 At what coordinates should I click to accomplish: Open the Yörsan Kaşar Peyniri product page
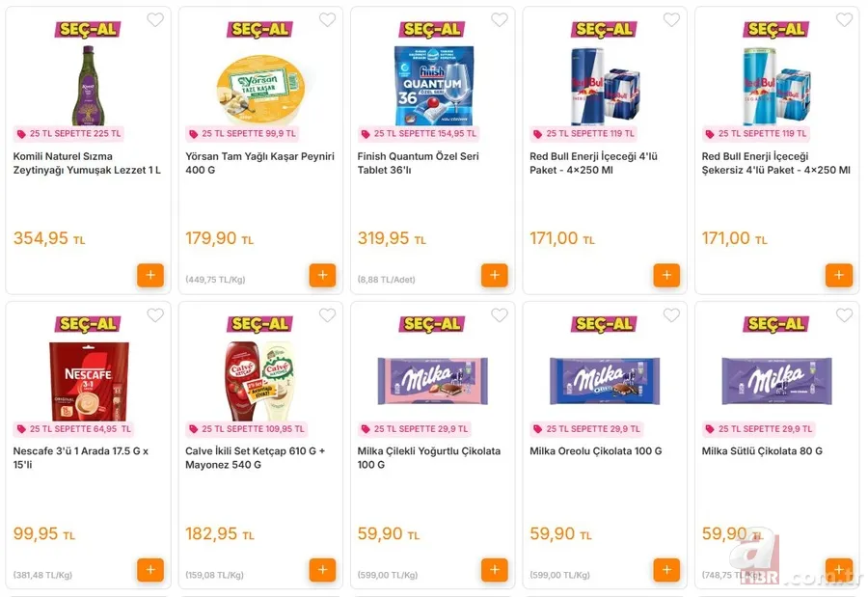pyautogui.click(x=260, y=162)
